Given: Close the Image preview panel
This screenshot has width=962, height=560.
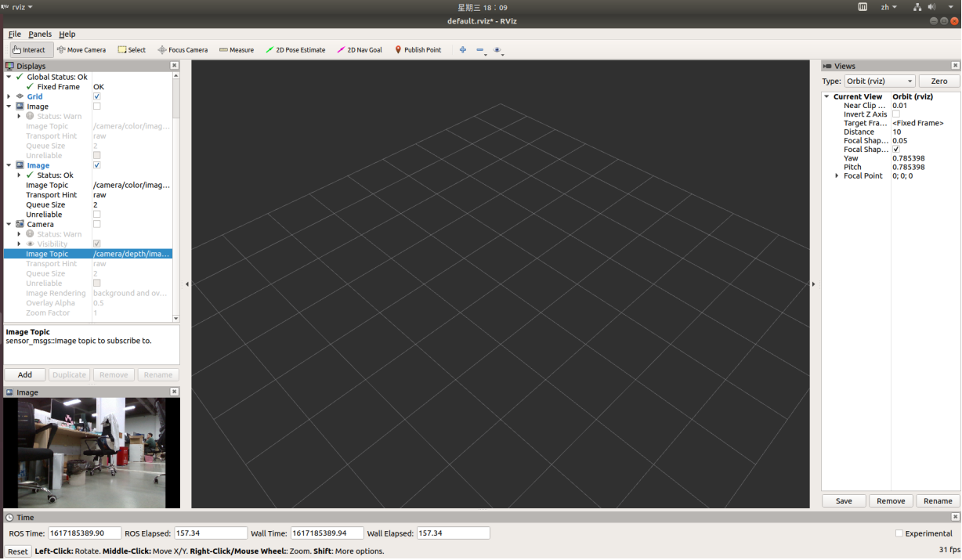Looking at the screenshot, I should coord(174,392).
